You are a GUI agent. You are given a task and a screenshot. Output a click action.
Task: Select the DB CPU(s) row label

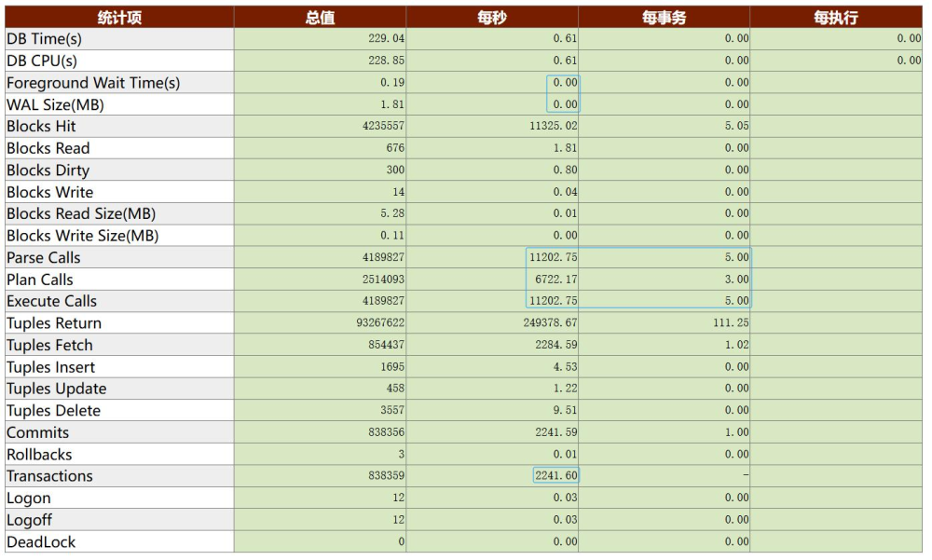point(42,61)
